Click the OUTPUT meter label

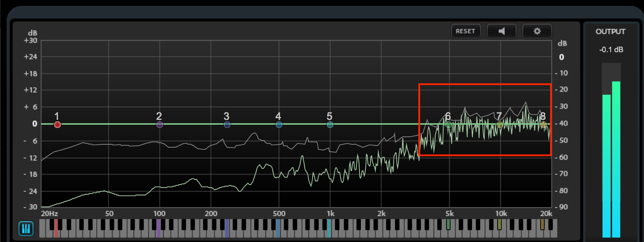611,32
